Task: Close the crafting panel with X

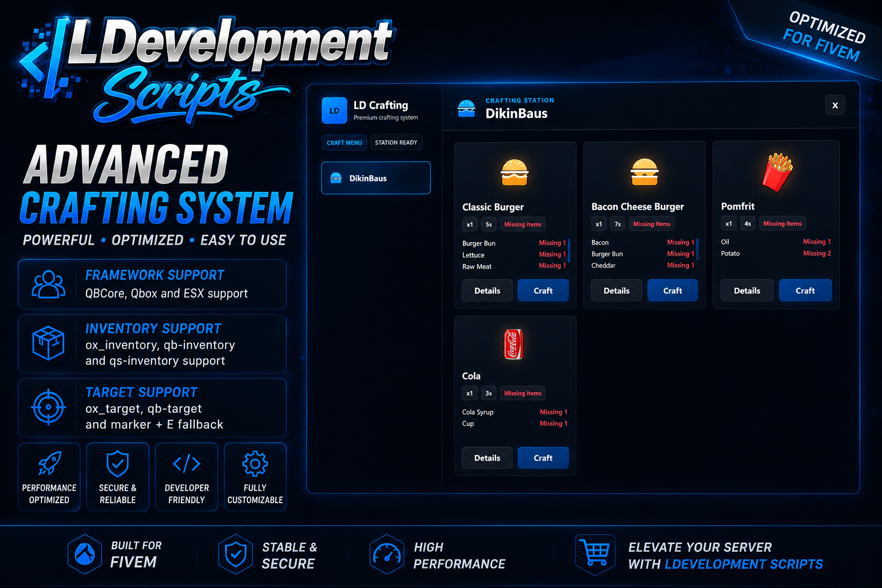Action: point(835,105)
